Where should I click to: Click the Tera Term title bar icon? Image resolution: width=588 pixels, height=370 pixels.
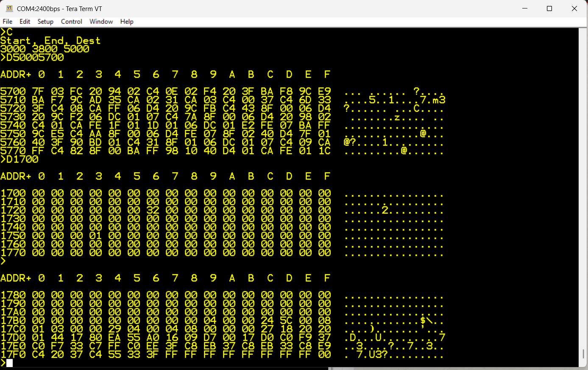coord(9,8)
